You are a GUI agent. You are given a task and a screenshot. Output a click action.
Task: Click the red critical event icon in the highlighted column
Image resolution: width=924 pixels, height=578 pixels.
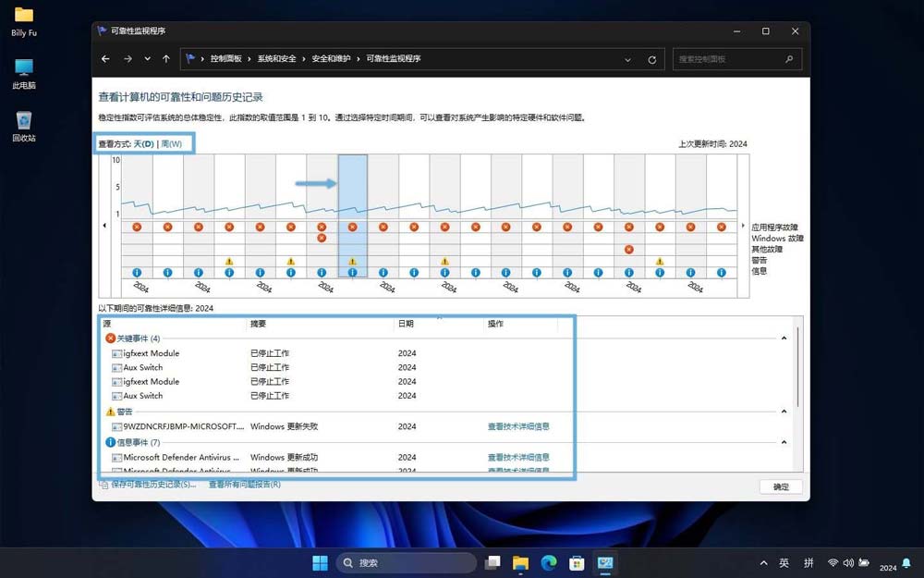pos(352,226)
